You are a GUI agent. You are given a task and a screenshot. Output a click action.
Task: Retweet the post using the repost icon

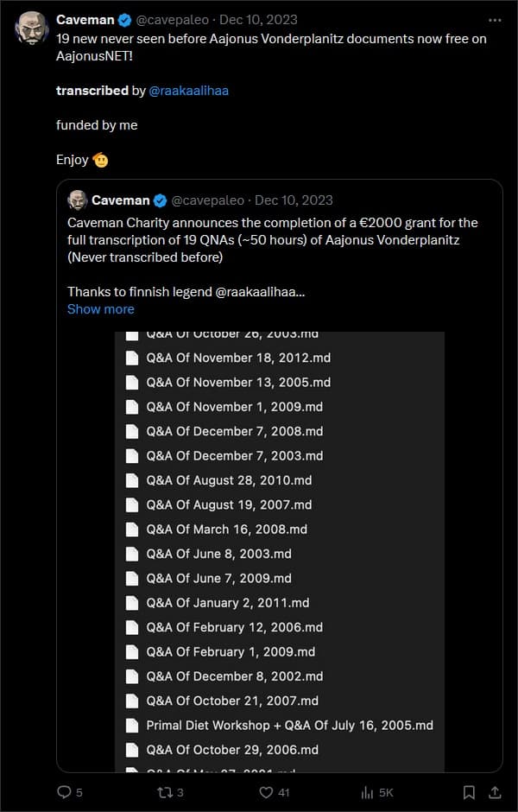[x=163, y=792]
